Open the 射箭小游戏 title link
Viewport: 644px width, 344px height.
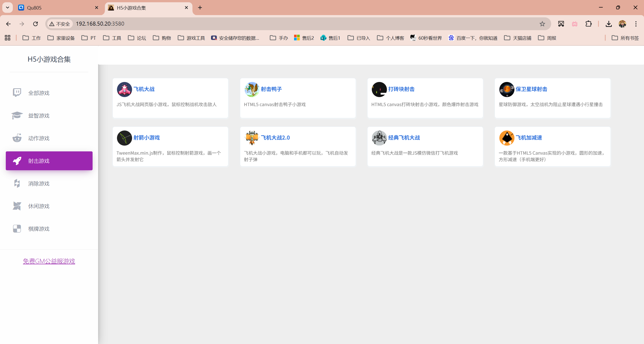147,138
